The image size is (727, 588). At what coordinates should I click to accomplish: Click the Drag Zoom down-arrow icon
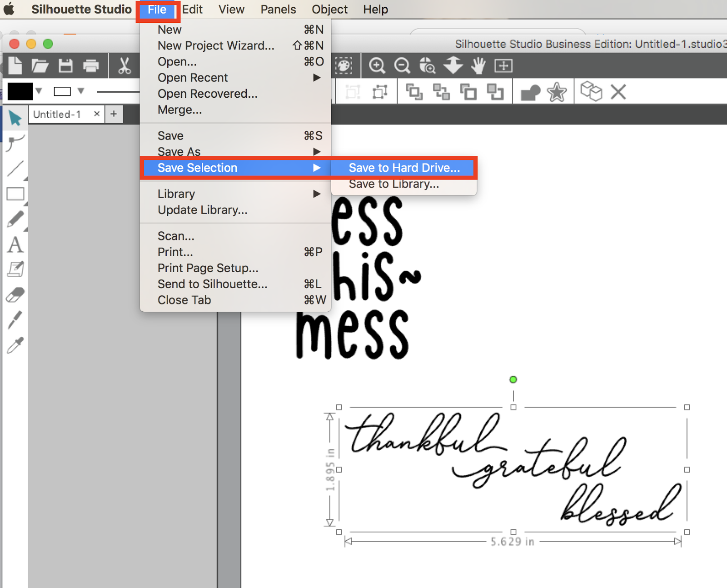point(453,66)
